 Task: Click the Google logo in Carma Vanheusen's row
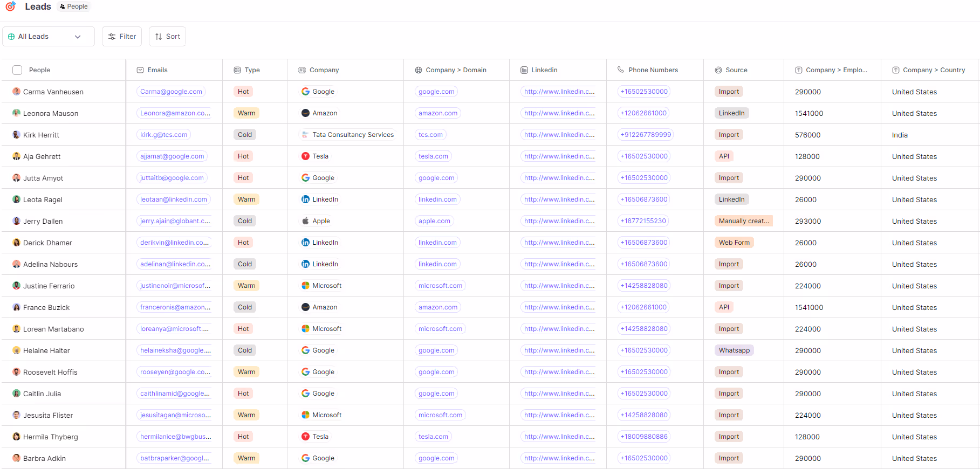pos(305,92)
